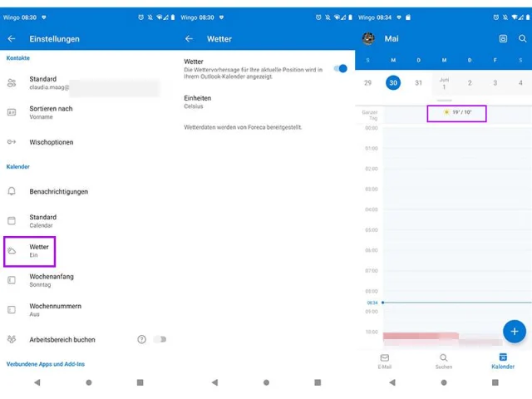
Task: Open Wischoptionen settings
Action: 89,142
